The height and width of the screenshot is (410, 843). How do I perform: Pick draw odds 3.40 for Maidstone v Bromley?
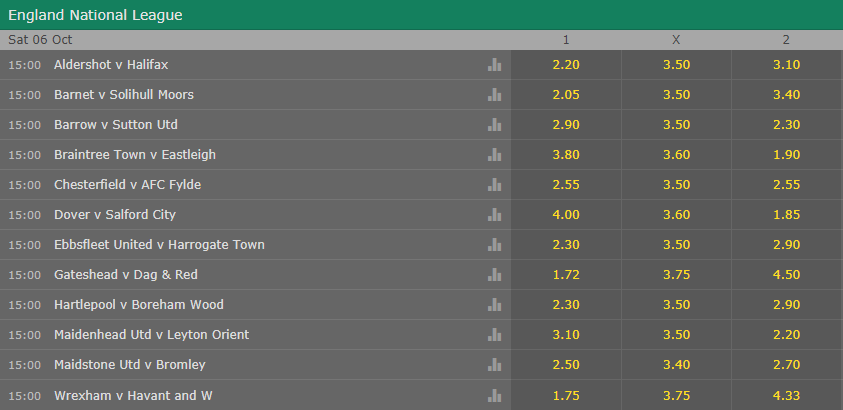click(x=676, y=365)
